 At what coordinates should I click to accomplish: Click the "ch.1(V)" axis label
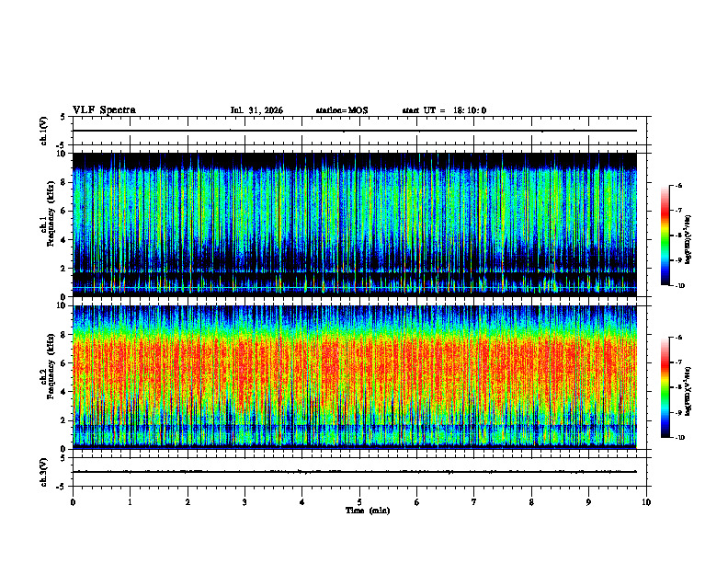click(43, 131)
